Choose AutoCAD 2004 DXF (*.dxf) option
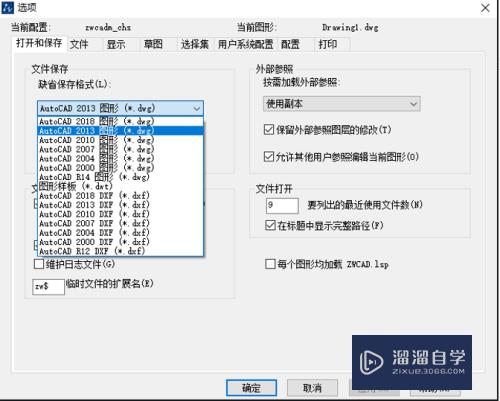The height and width of the screenshot is (401, 500). coord(120,233)
